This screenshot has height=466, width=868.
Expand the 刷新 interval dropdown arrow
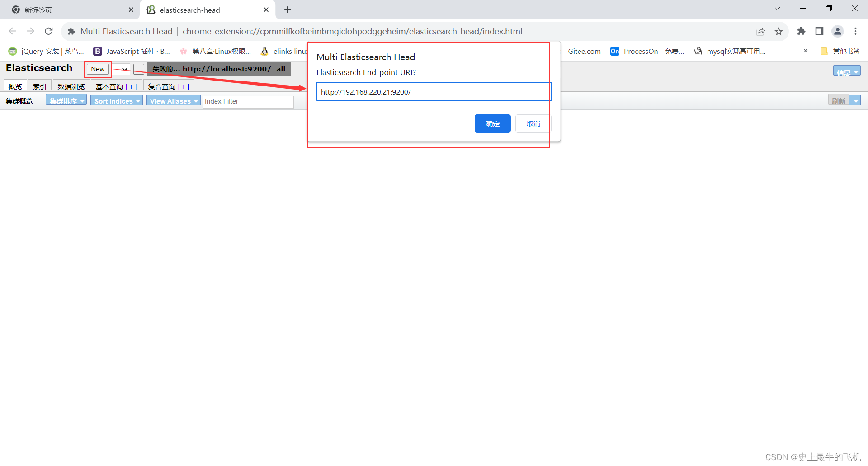click(x=855, y=101)
